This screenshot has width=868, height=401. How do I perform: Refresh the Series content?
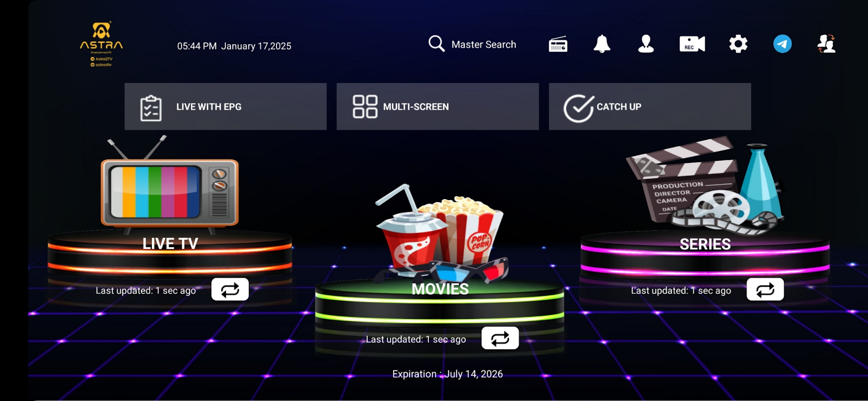point(765,289)
